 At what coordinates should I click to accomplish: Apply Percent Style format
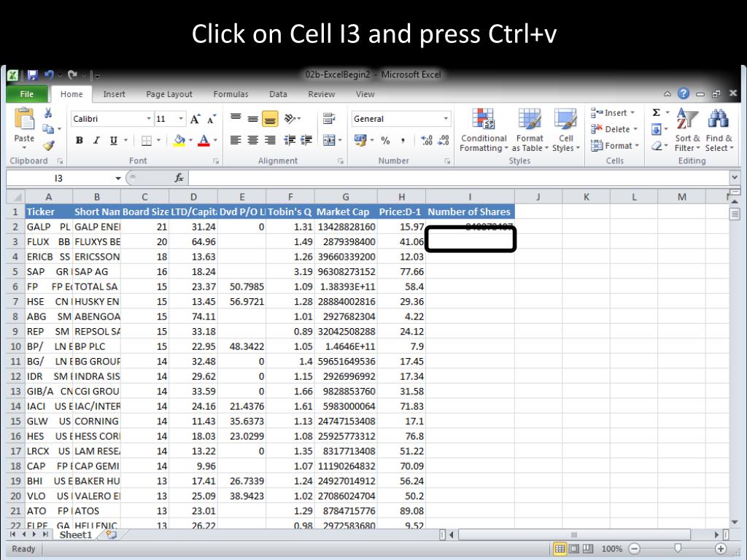pyautogui.click(x=385, y=141)
